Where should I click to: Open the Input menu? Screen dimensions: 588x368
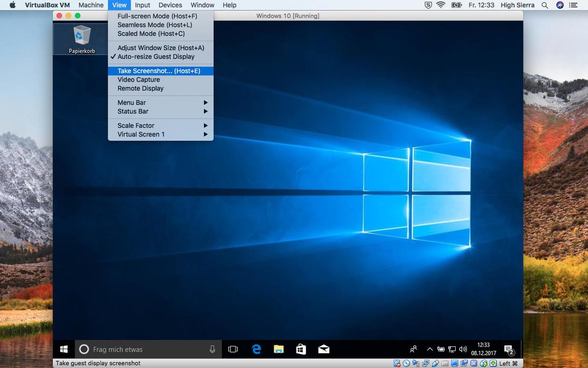[x=143, y=5]
